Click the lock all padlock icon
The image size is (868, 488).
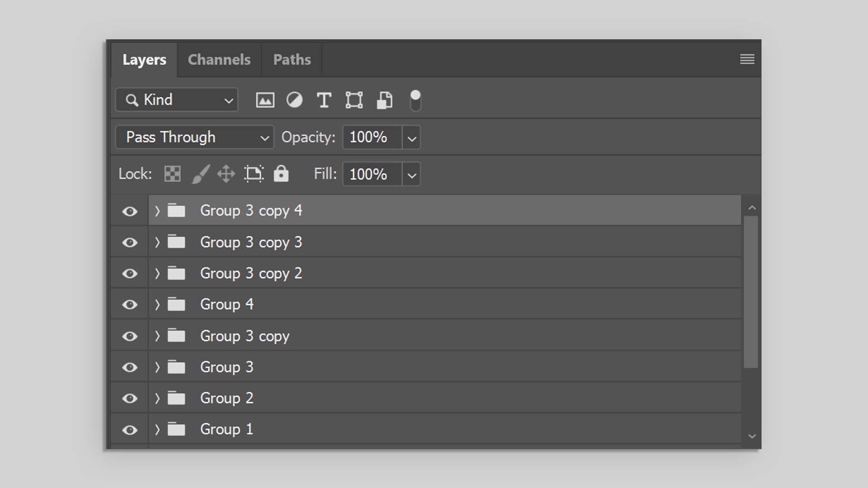tap(281, 174)
